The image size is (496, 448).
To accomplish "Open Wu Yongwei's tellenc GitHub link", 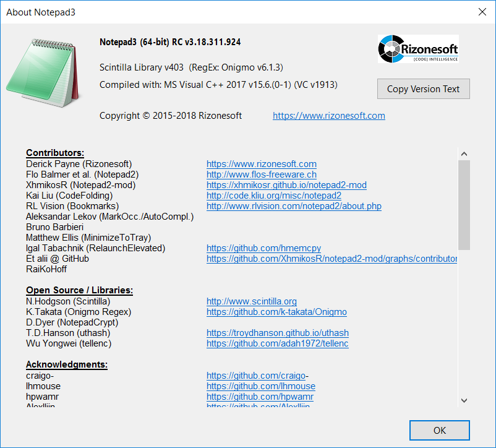I will [x=280, y=343].
